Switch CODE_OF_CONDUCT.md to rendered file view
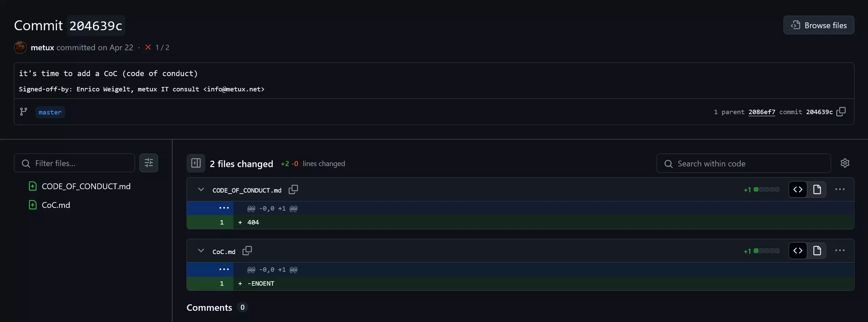 [x=817, y=190]
